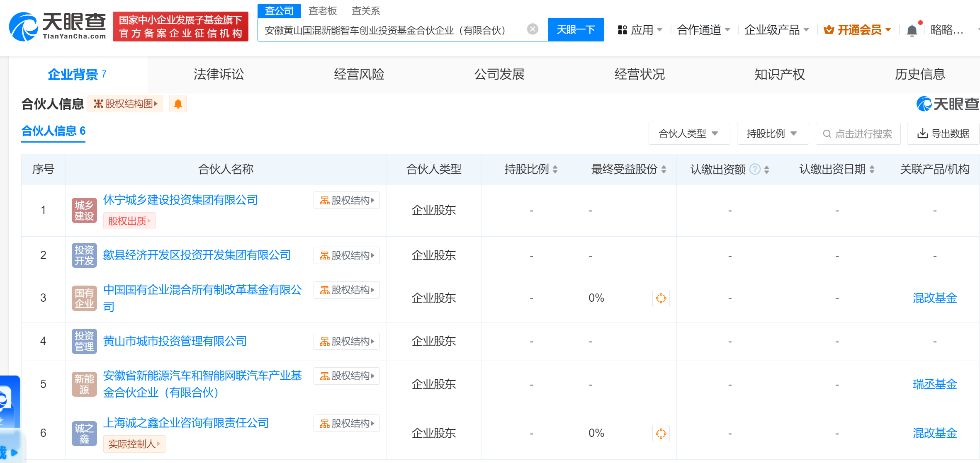Viewport: 980px width, 463px height.
Task: Expand the 持股比例 filter dropdown
Action: (x=772, y=133)
